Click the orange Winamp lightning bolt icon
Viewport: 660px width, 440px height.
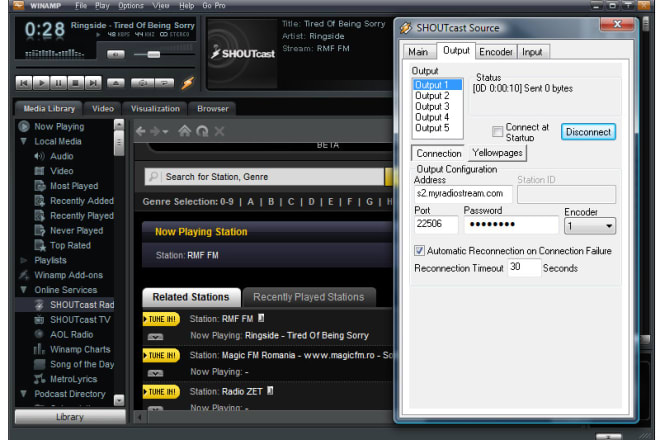coord(188,83)
